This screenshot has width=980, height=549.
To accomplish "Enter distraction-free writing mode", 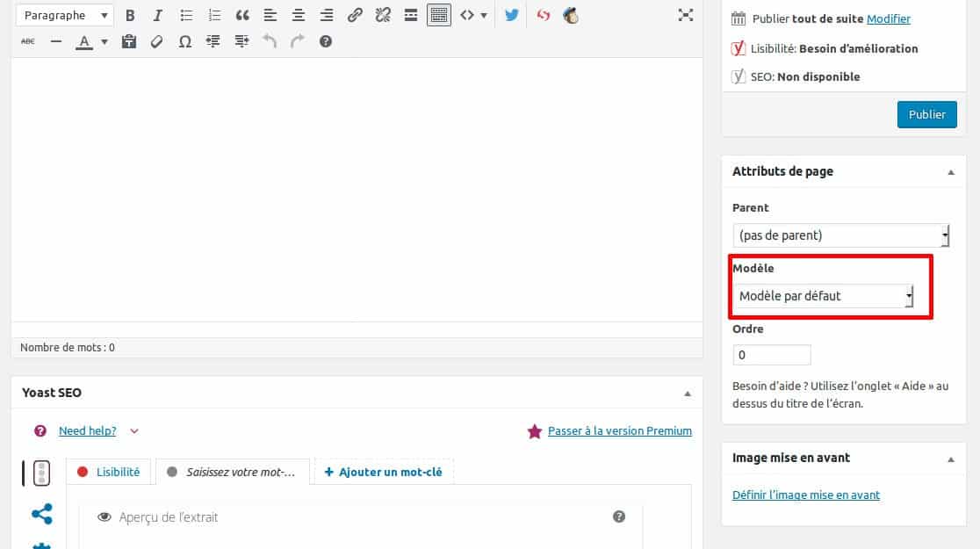I will [685, 15].
